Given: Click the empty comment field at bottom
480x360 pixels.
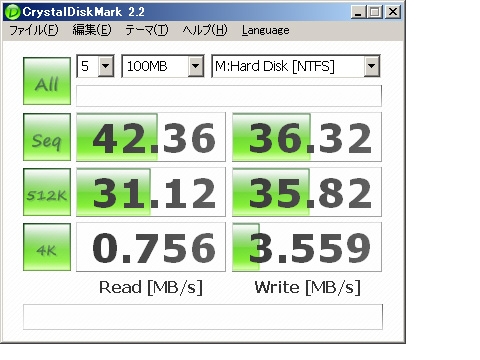Looking at the screenshot, I should coord(203,317).
